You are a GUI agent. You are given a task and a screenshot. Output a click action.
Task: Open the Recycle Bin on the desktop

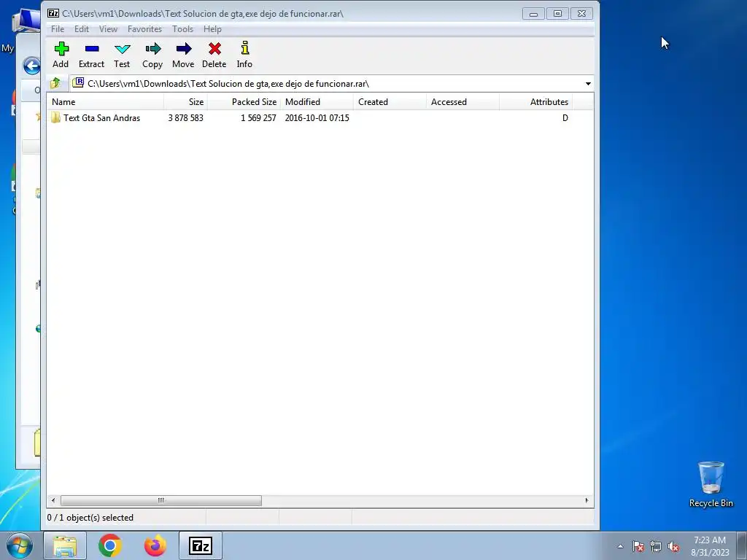coord(711,484)
